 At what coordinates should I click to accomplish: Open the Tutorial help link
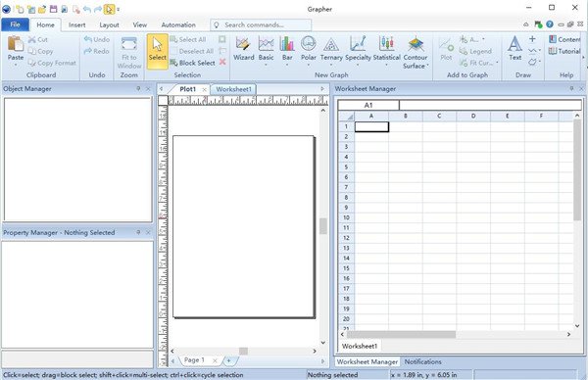(564, 51)
